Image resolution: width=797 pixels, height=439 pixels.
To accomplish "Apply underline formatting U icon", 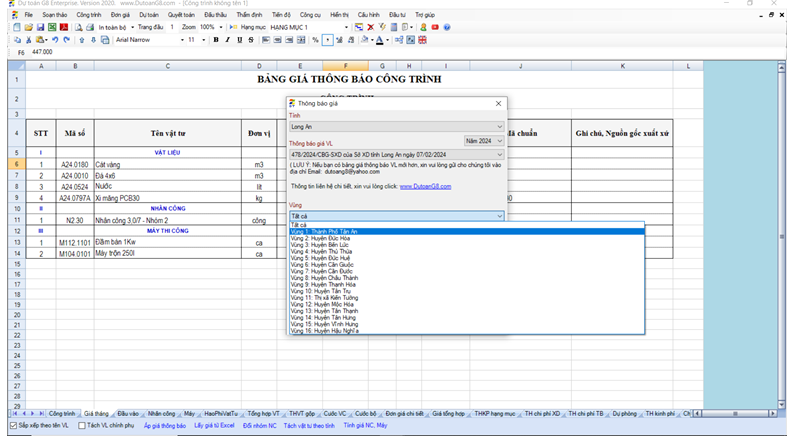I will point(239,40).
